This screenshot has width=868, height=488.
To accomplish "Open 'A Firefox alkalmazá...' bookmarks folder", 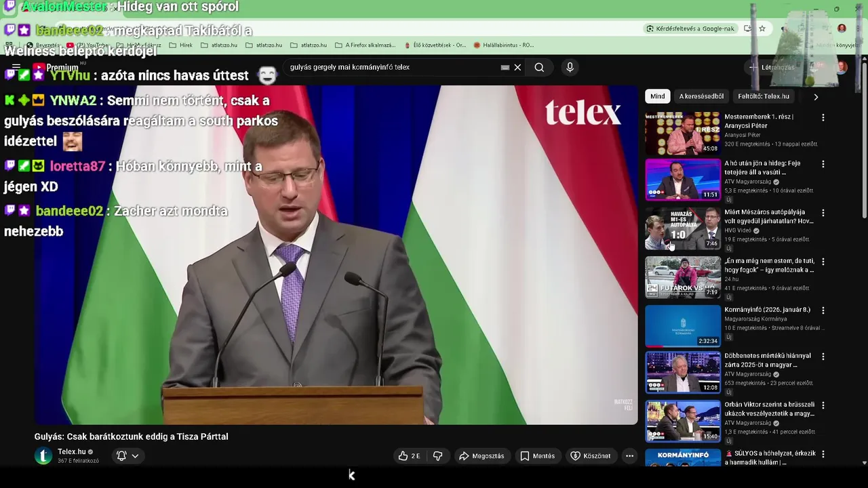I will tap(365, 45).
